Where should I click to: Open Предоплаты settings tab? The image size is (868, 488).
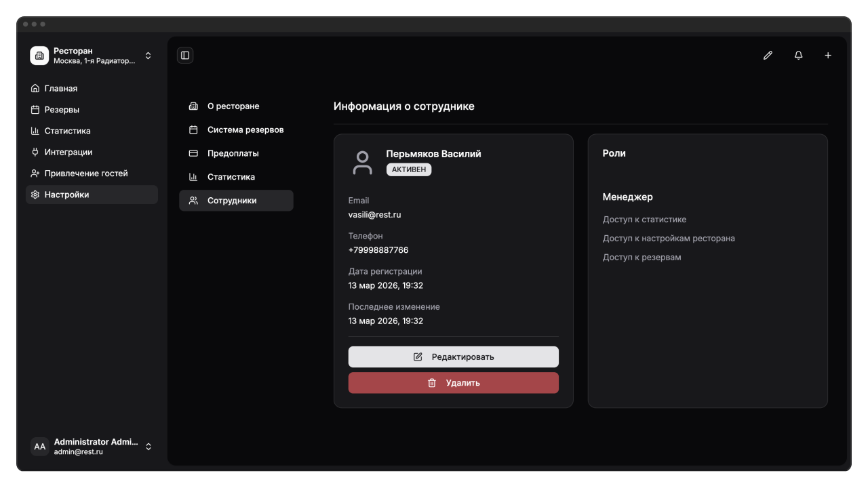(x=233, y=154)
